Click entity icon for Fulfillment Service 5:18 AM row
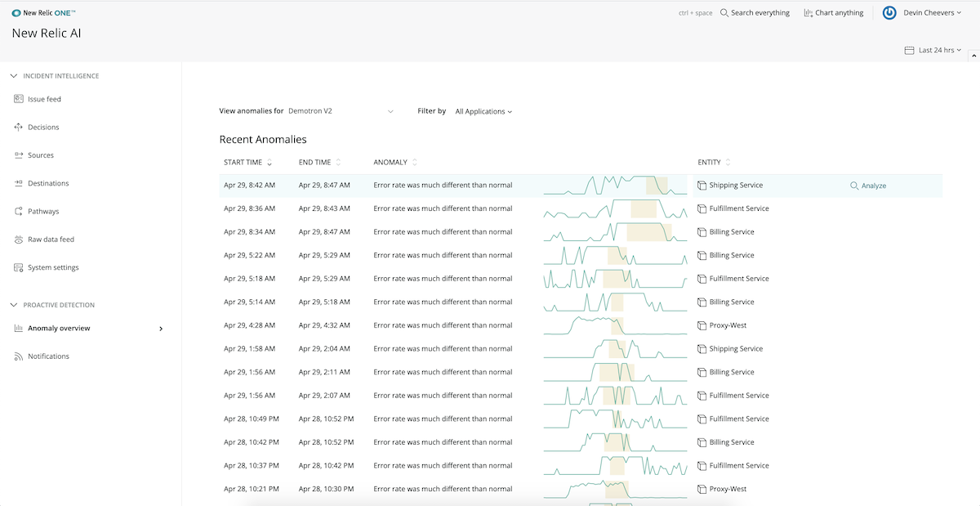Screen dimensions: 980x506 (x=702, y=279)
